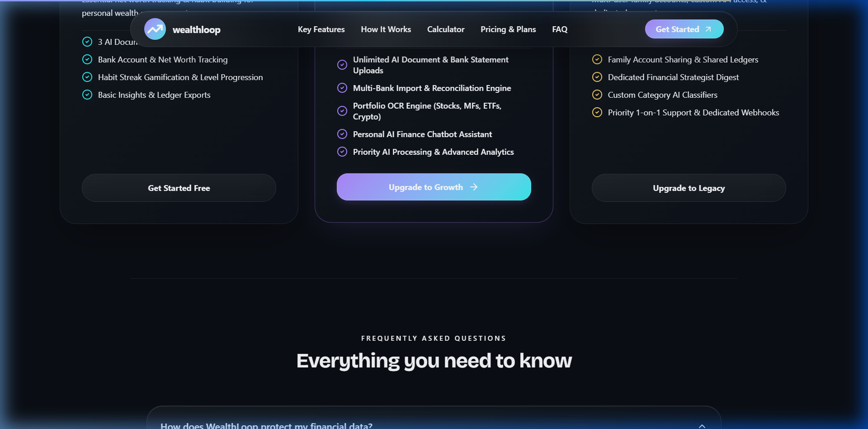The height and width of the screenshot is (429, 868).
Task: Collapse the WealthLoop data protection FAQ chevron
Action: pyautogui.click(x=702, y=426)
